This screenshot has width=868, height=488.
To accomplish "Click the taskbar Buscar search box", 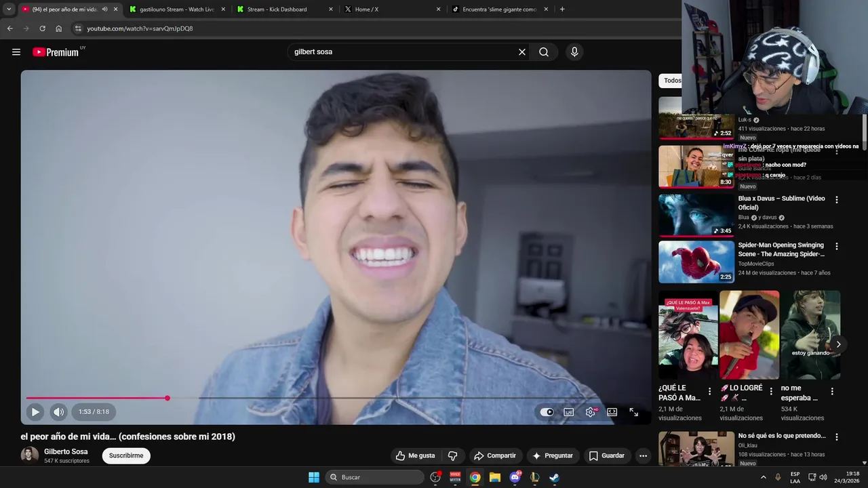I will click(x=375, y=477).
